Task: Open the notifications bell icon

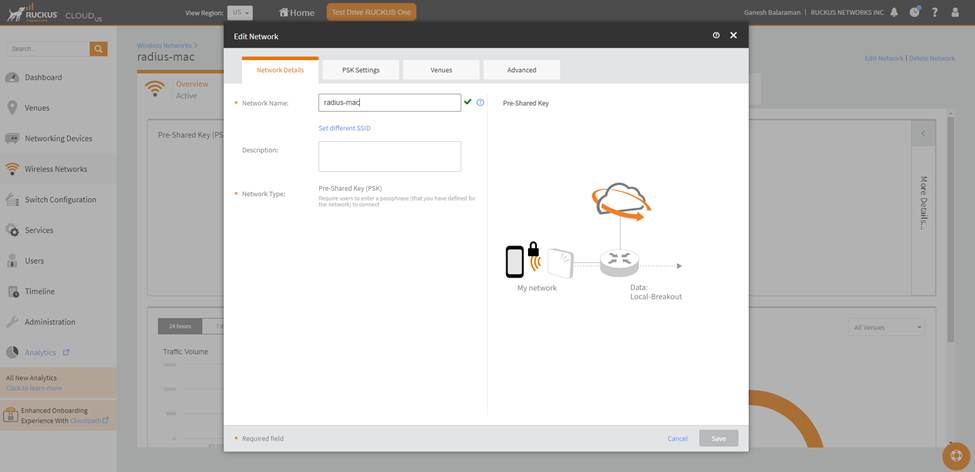Action: coord(894,12)
